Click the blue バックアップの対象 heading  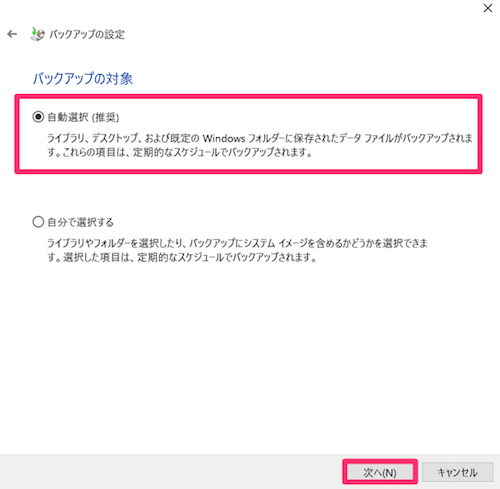click(x=83, y=79)
